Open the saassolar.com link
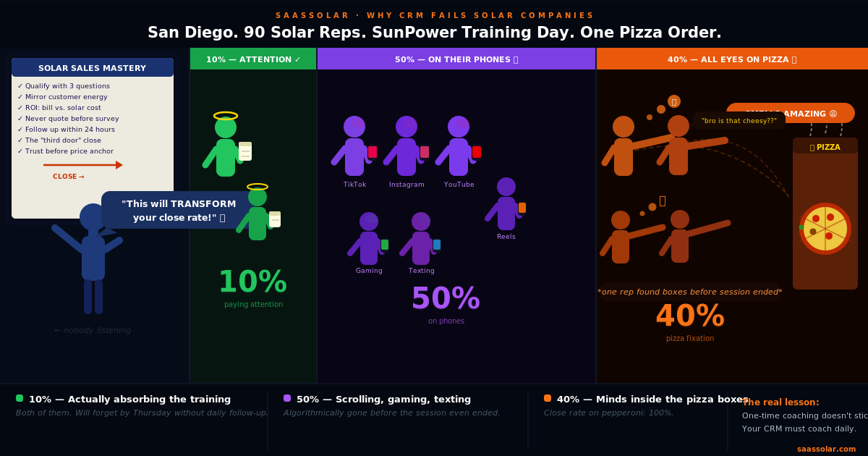868x456 pixels. 826,449
